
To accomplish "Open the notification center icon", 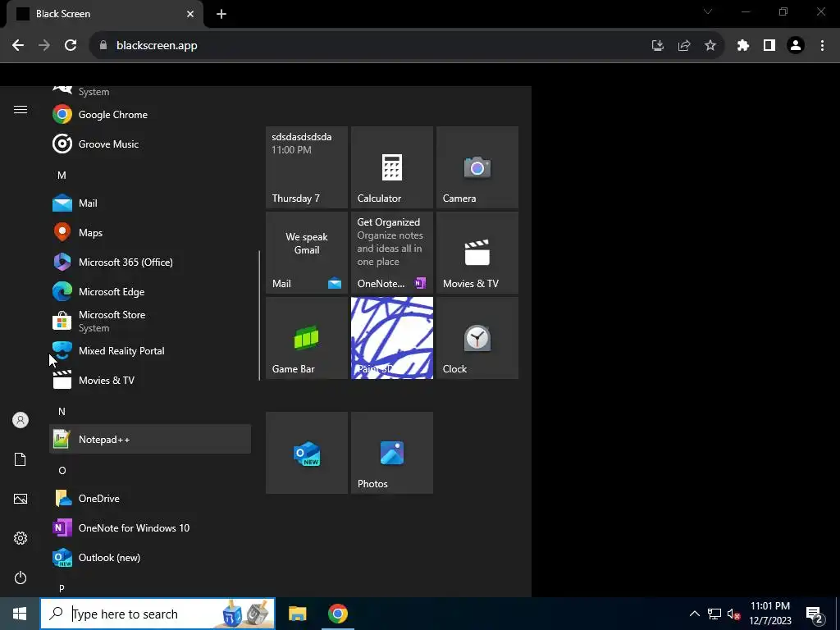I will [x=815, y=614].
